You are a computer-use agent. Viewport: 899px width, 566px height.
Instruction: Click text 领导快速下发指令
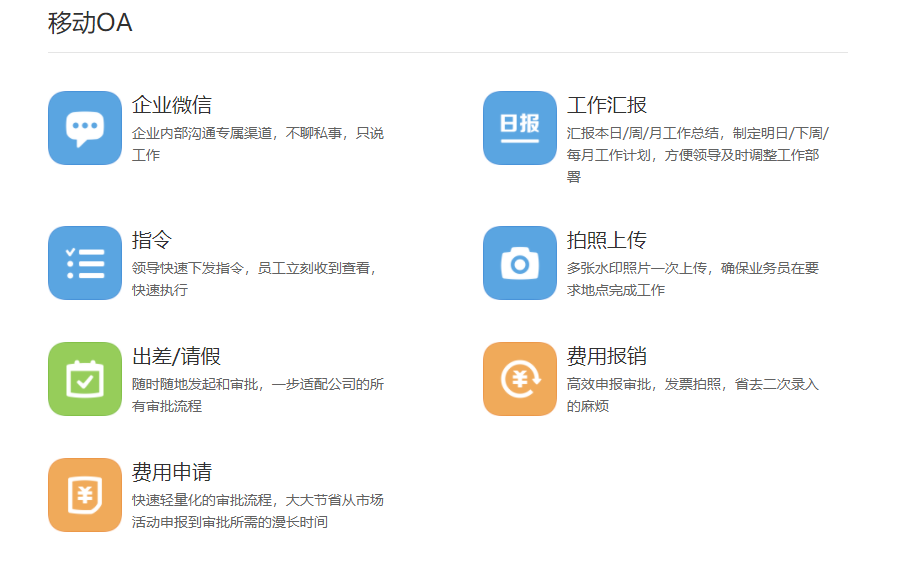click(x=188, y=268)
